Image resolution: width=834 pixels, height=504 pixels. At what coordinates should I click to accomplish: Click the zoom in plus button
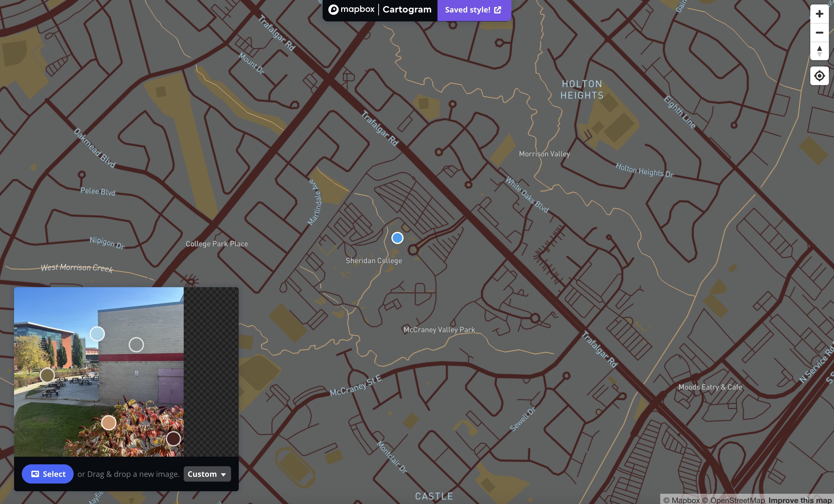coord(819,14)
